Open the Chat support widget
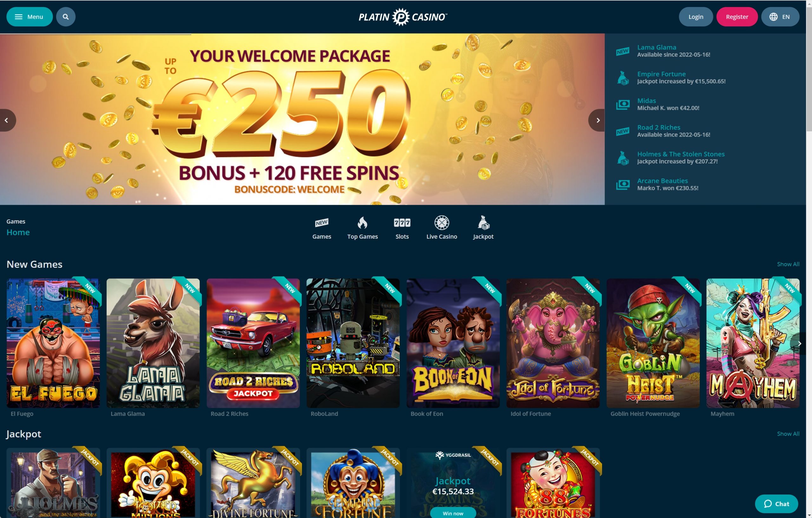This screenshot has height=518, width=812. tap(776, 503)
